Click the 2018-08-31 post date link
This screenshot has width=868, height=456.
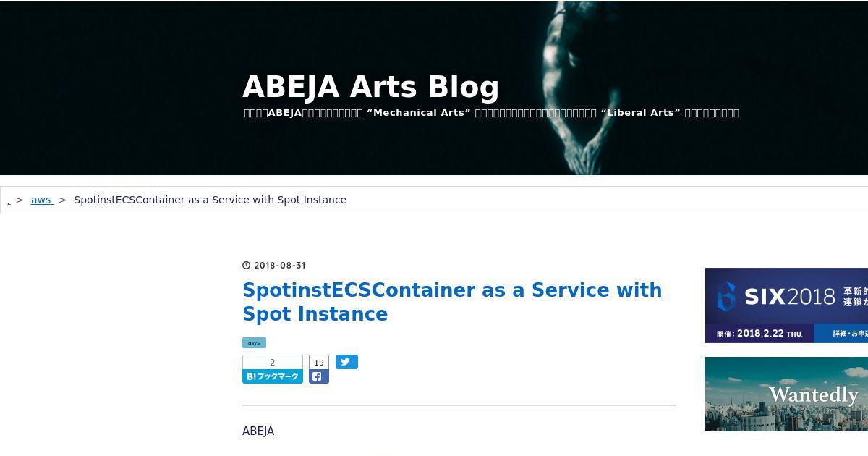(x=280, y=266)
